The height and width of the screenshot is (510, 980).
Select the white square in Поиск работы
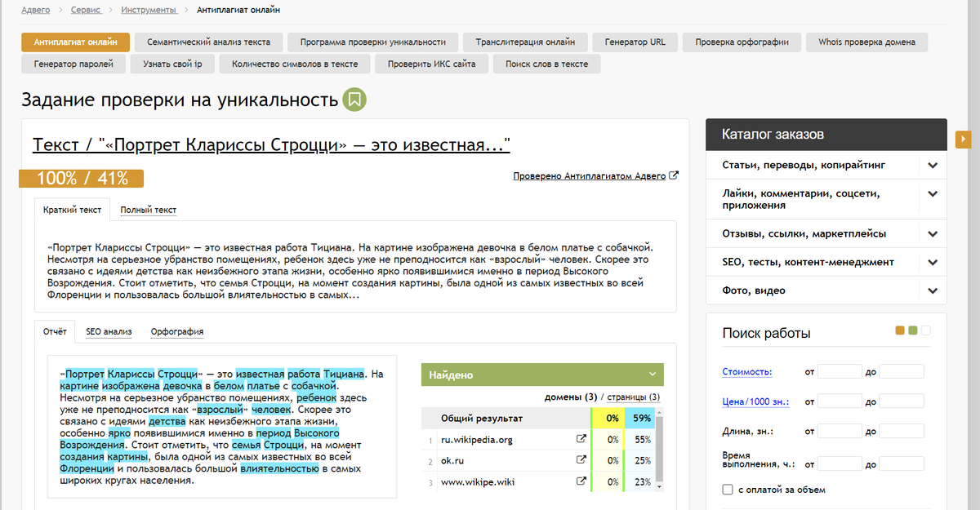pyautogui.click(x=926, y=330)
